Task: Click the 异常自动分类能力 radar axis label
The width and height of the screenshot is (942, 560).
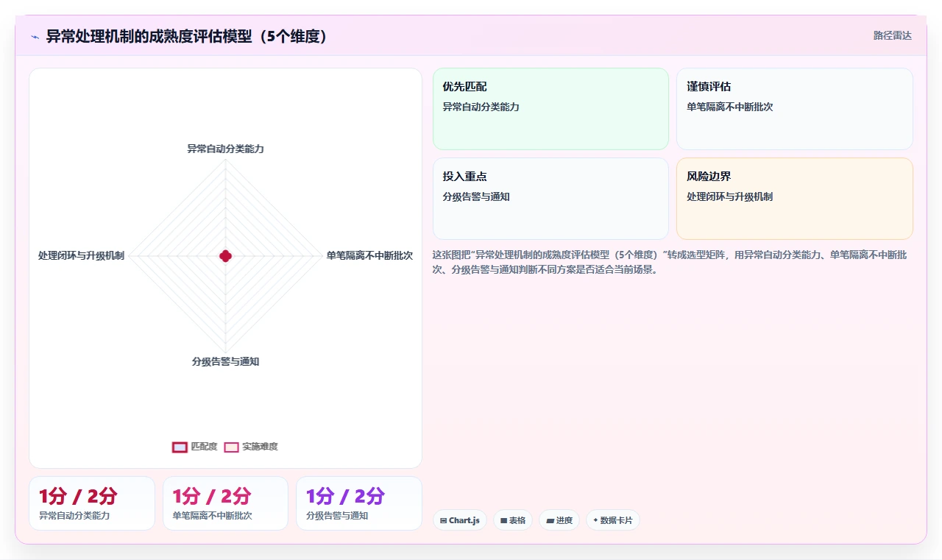Action: point(225,149)
